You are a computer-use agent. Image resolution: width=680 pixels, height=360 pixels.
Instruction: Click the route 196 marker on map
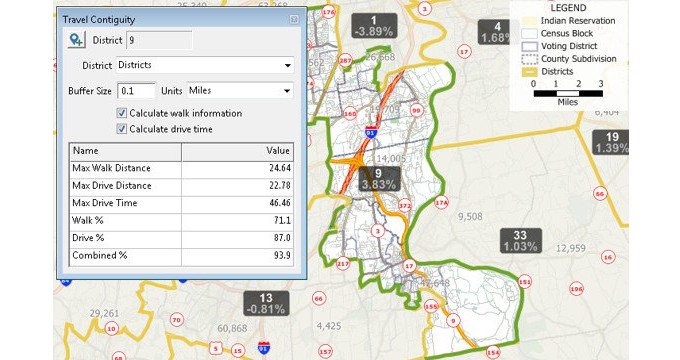tap(576, 289)
